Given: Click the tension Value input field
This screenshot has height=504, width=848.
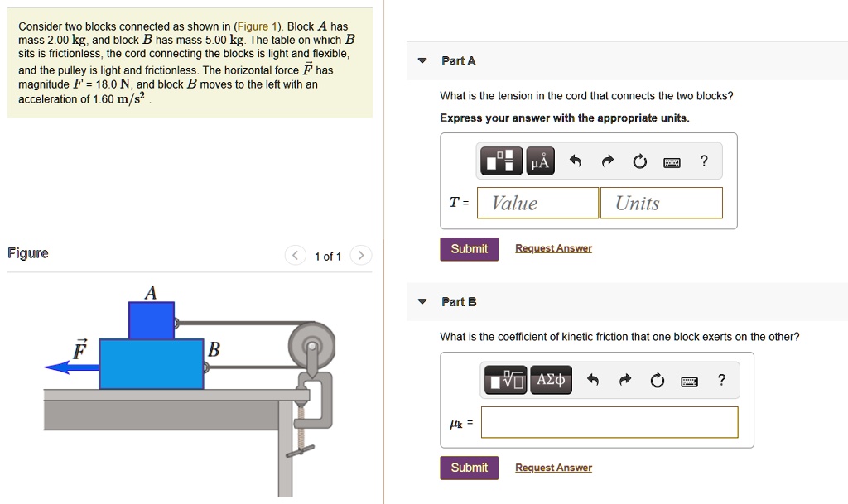Looking at the screenshot, I should point(537,203).
